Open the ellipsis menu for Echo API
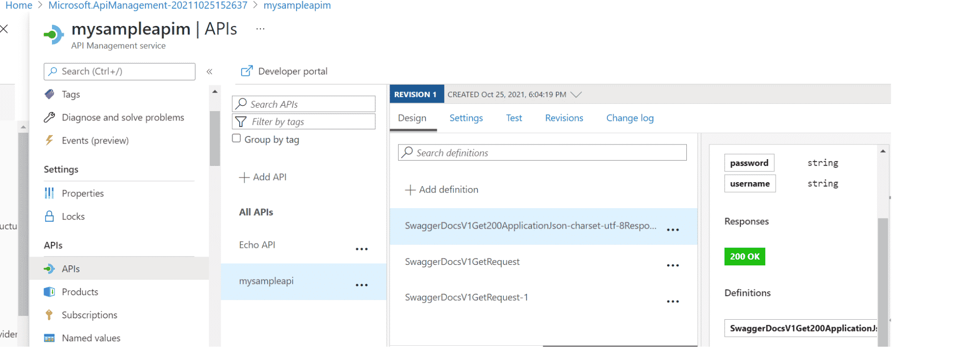Viewport: 980px width, 356px height. tap(362, 249)
